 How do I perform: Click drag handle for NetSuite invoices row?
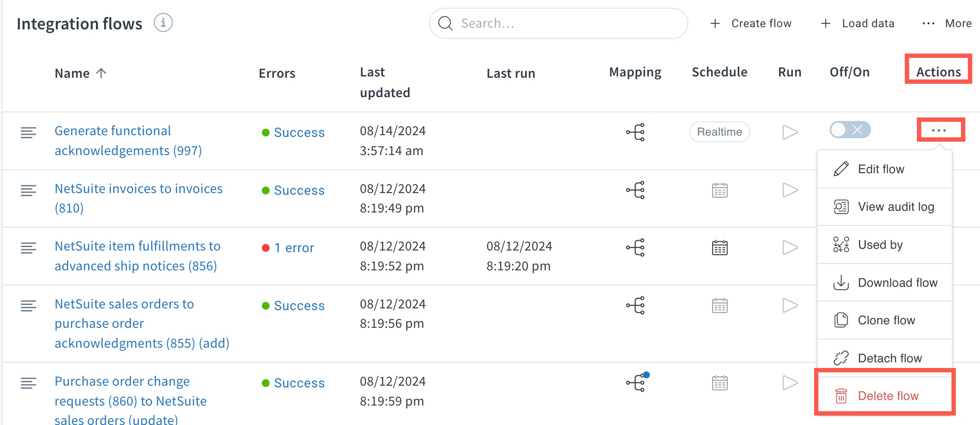(x=29, y=190)
